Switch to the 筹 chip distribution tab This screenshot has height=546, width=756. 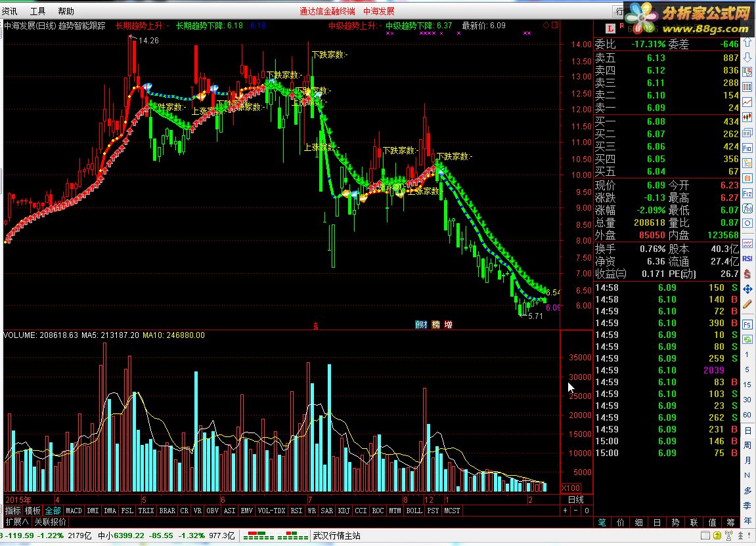pyautogui.click(x=730, y=522)
